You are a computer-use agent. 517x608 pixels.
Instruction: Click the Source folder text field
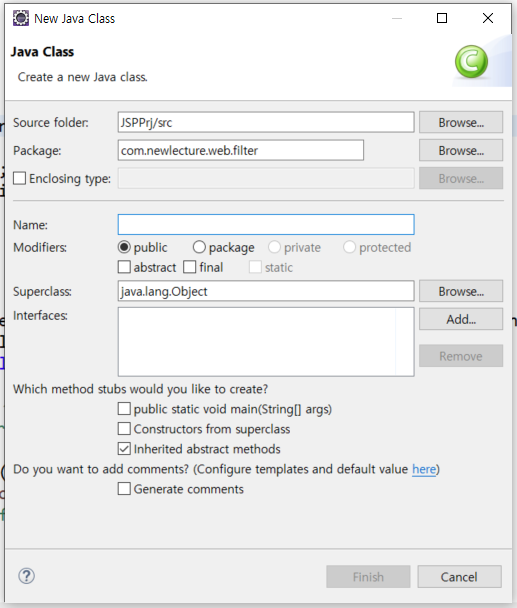(266, 123)
